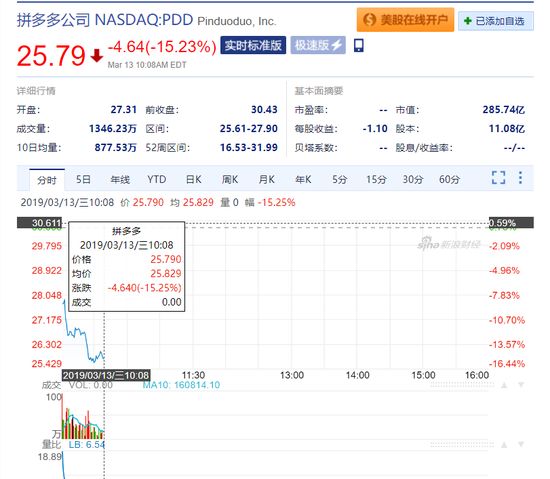This screenshot has width=550, height=479.
Task: Select the 日K chart tab
Action: tap(194, 180)
